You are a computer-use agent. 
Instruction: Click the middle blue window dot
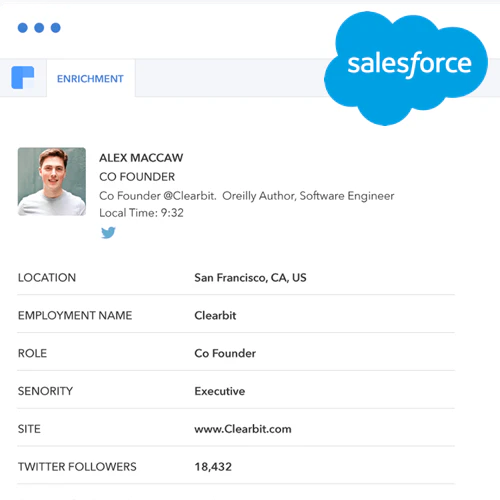click(x=39, y=28)
